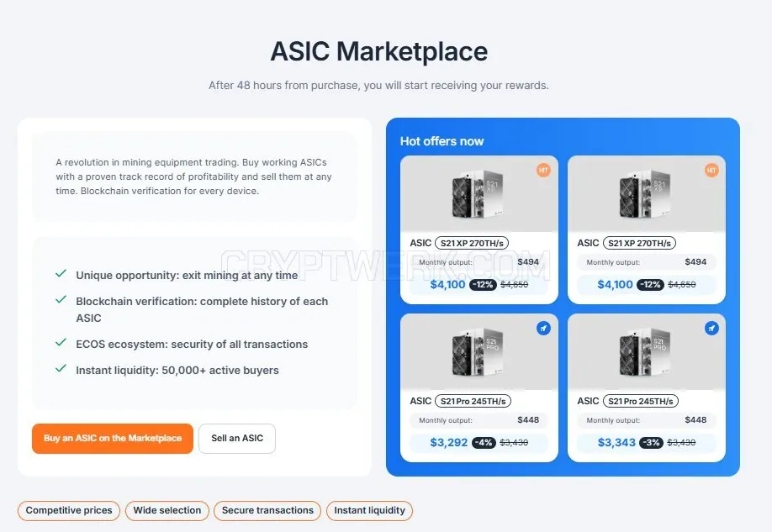This screenshot has height=532, width=772.
Task: Click the blue rocket icon on $3,292 S21 Pro card
Action: coord(543,329)
